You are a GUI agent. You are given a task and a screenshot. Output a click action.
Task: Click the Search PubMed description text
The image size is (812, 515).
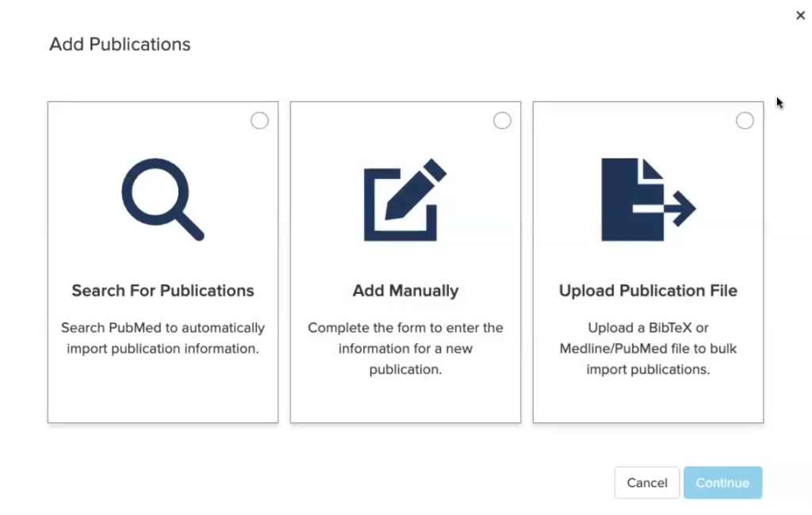[163, 338]
